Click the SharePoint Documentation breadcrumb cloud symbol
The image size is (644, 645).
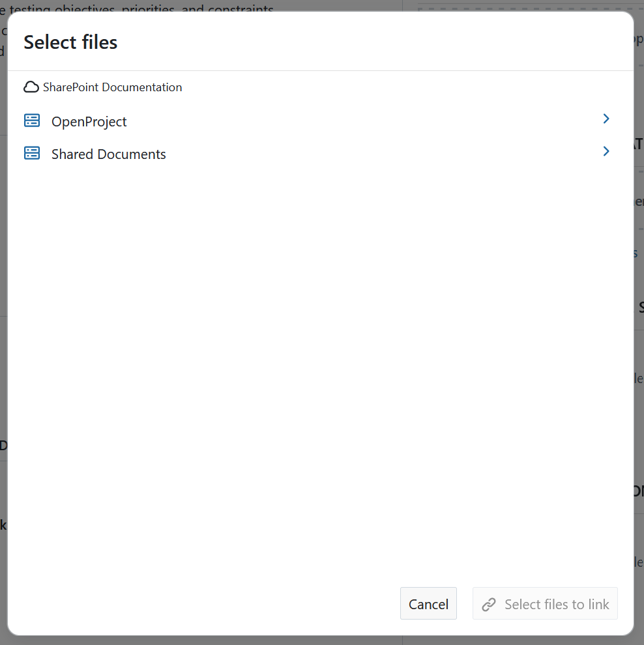(31, 86)
